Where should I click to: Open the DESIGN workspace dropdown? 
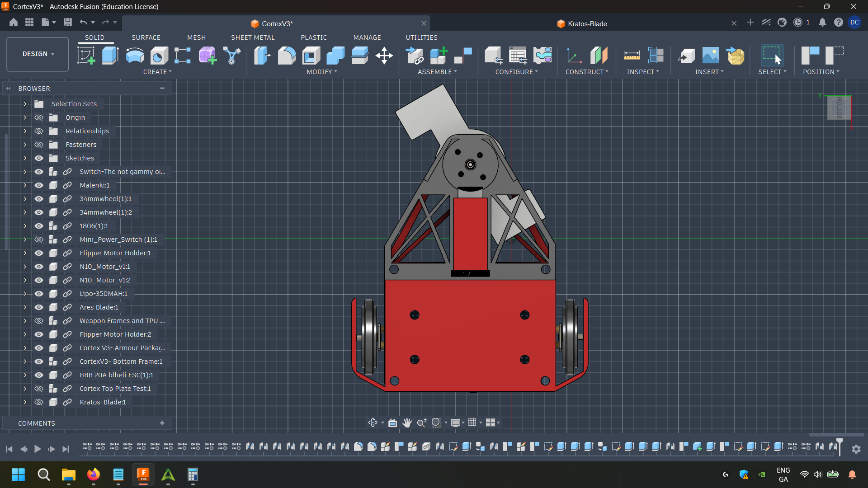[x=38, y=54]
